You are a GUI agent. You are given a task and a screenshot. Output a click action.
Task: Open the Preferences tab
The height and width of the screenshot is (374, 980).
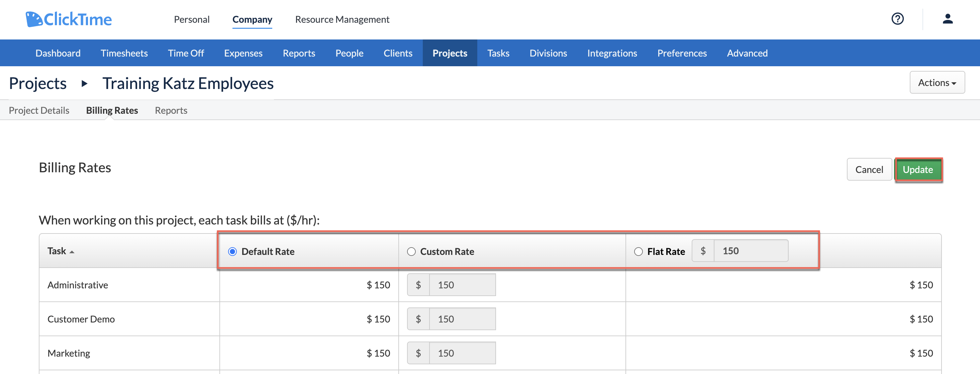tap(682, 53)
